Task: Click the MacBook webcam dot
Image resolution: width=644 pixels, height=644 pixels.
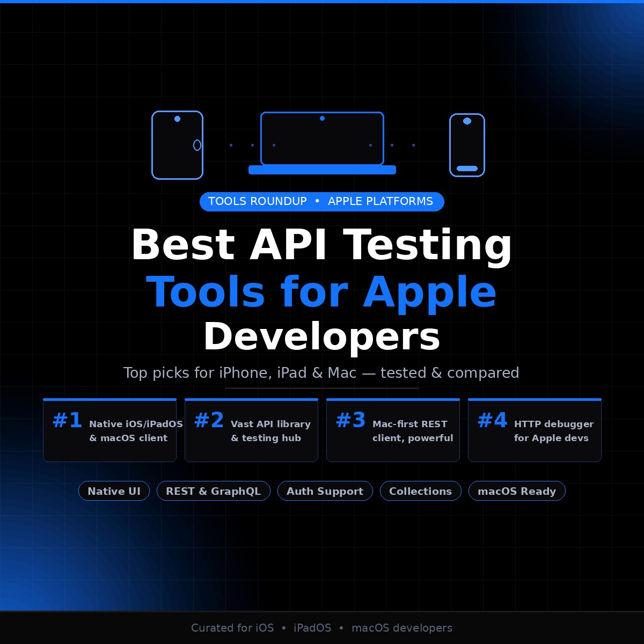Action: [323, 118]
